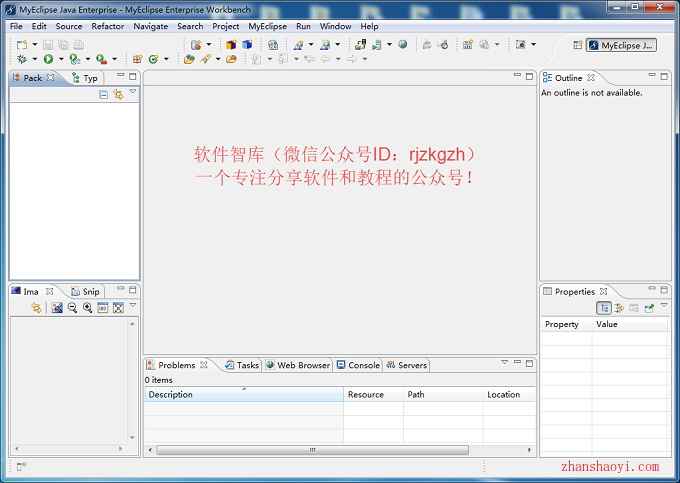680x483 pixels.
Task: Close the Problems view tab
Action: 204,365
